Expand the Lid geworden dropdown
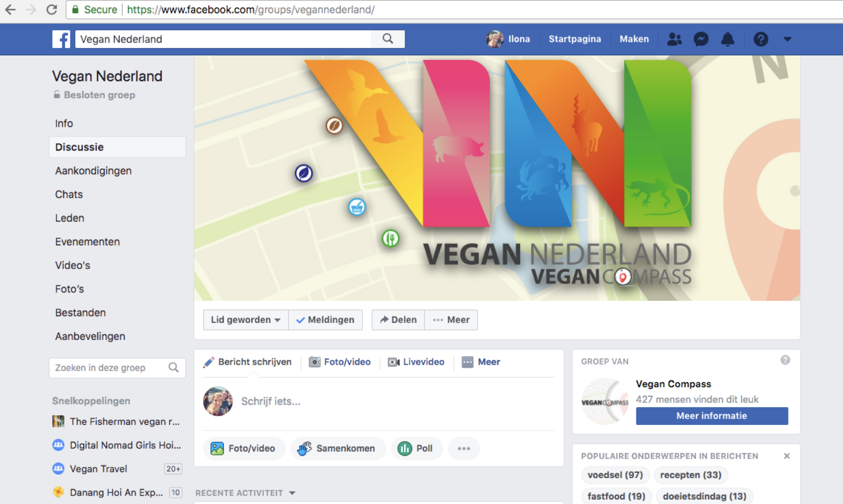 246,320
